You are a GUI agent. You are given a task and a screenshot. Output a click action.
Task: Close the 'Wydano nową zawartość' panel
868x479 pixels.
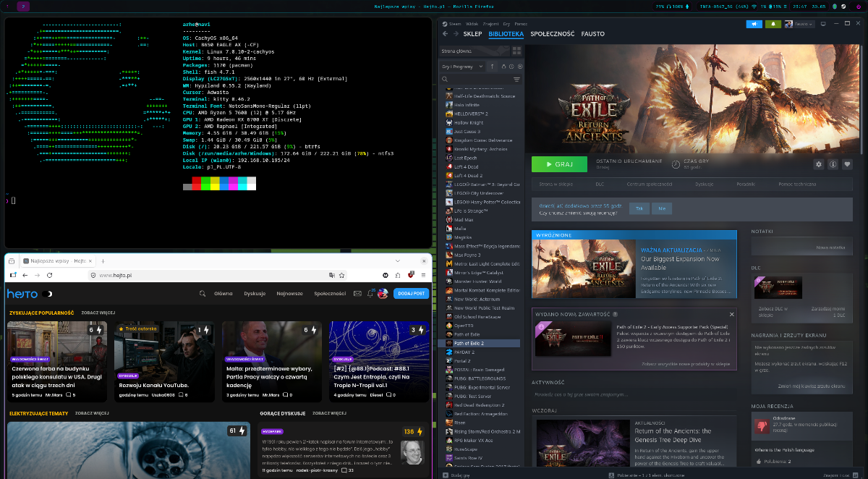731,315
